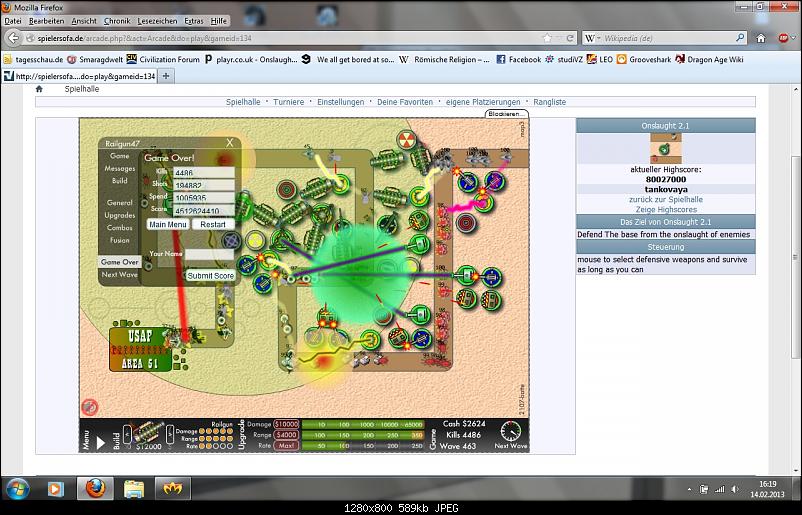802x515 pixels.
Task: Close the Railgun47 game panel with X
Action: (x=230, y=143)
